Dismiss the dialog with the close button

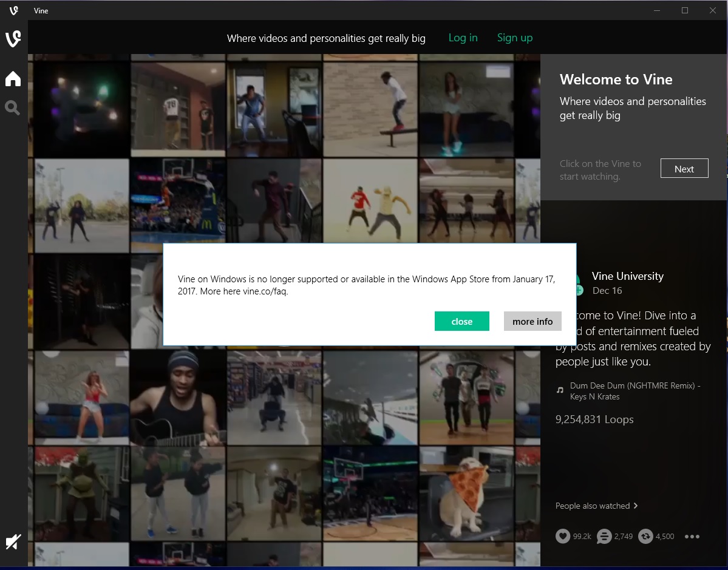pyautogui.click(x=462, y=321)
